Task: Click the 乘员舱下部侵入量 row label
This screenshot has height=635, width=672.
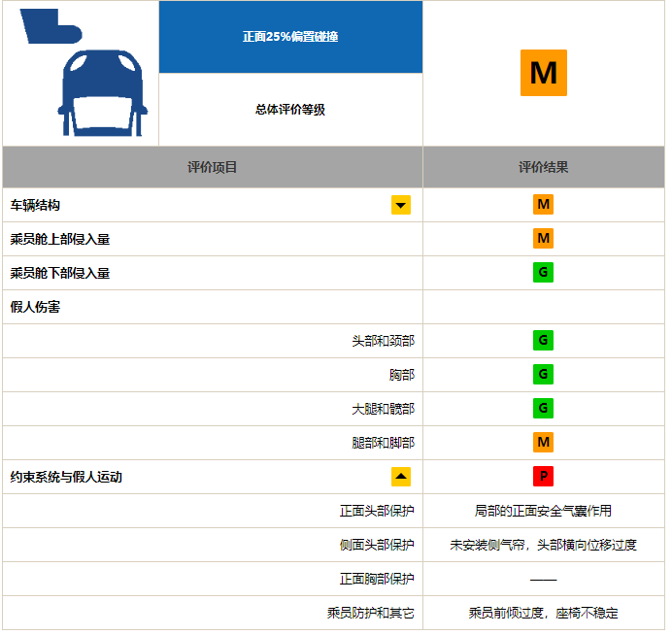Action: click(x=60, y=275)
